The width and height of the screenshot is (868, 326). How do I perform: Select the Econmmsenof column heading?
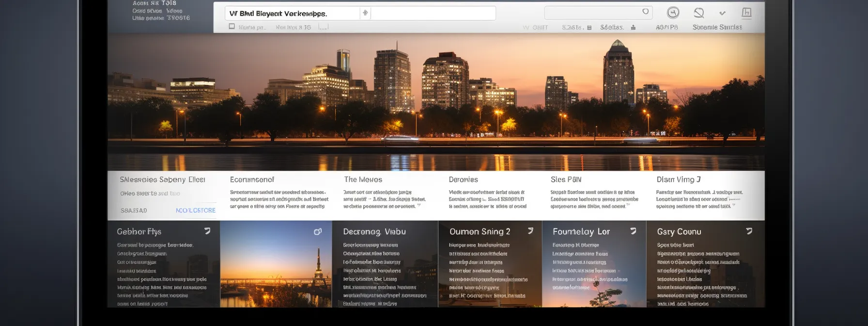(252, 179)
